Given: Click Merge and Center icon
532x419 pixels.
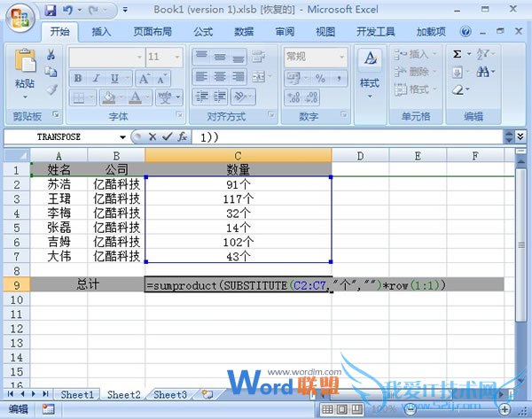Looking at the screenshot, I should point(259,77).
